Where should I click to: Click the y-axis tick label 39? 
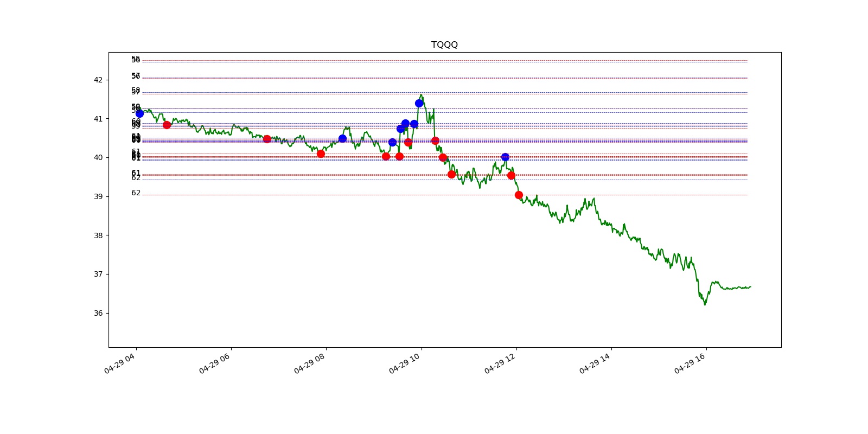(98, 196)
